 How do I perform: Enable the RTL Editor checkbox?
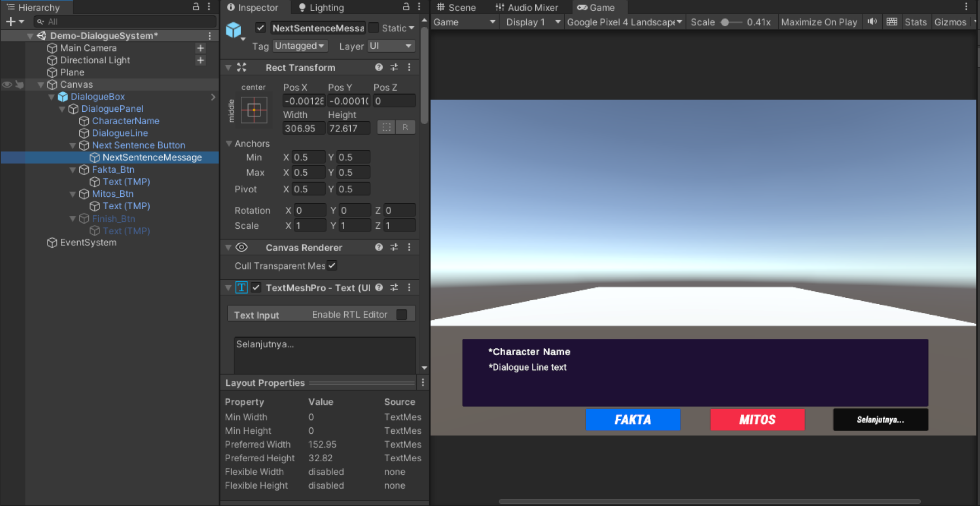(x=401, y=315)
